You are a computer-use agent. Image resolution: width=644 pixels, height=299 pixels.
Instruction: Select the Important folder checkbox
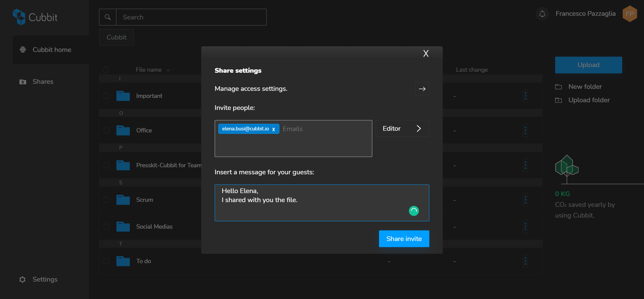coord(106,96)
